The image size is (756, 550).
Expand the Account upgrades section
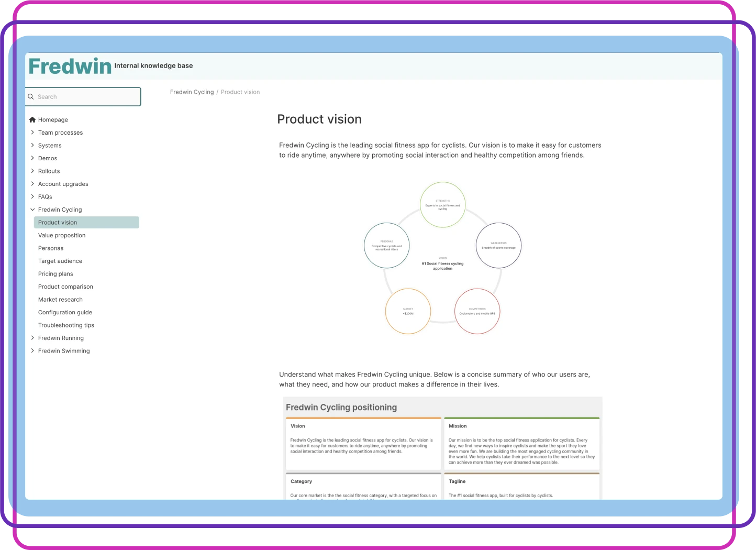tap(32, 184)
